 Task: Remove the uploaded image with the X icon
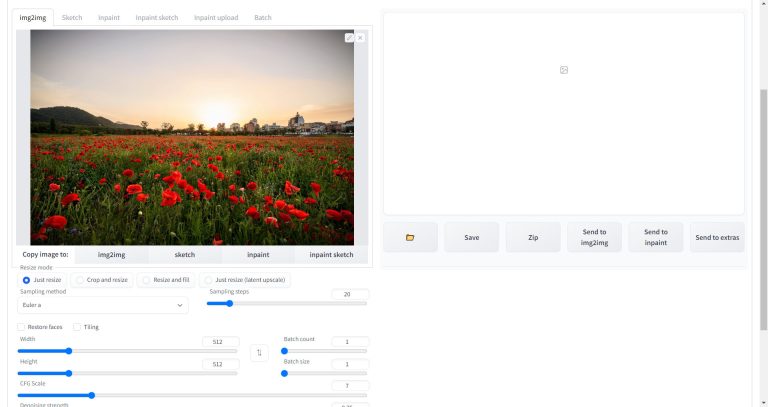point(360,38)
